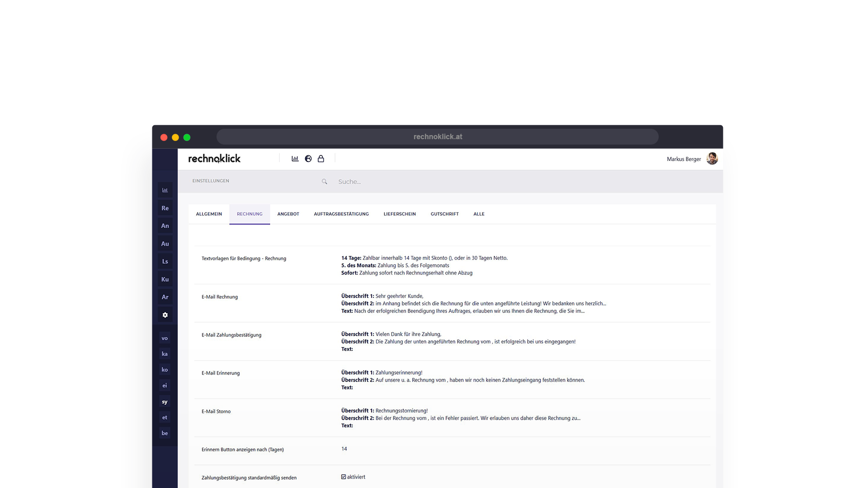868x488 pixels.
Task: Click the 5. des Monats template line
Action: [x=395, y=265]
